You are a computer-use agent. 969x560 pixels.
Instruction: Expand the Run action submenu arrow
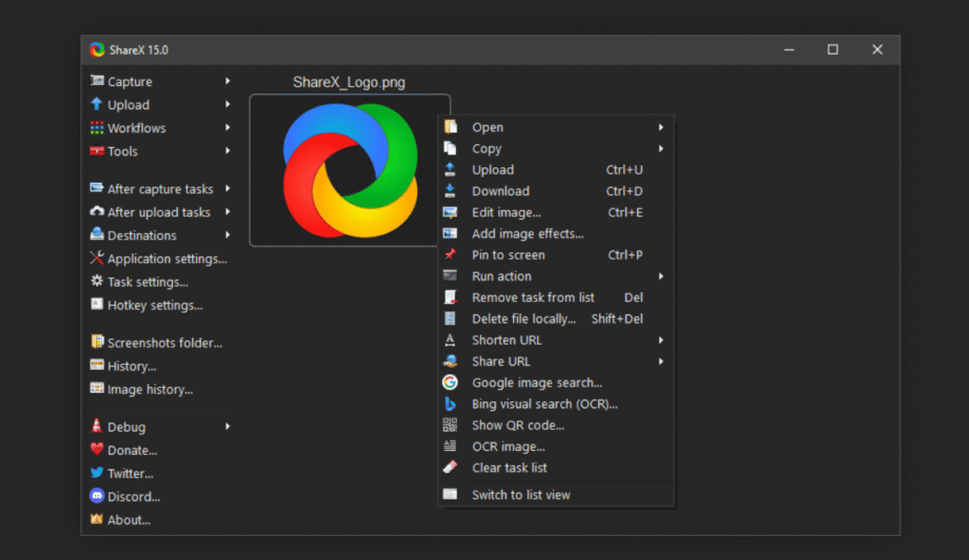click(x=661, y=276)
